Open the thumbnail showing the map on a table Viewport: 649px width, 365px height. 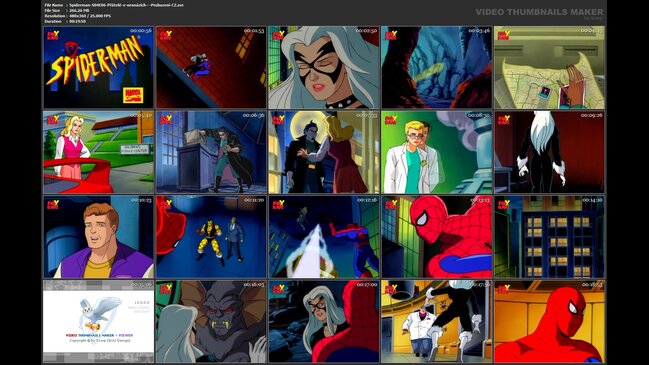[x=549, y=67]
